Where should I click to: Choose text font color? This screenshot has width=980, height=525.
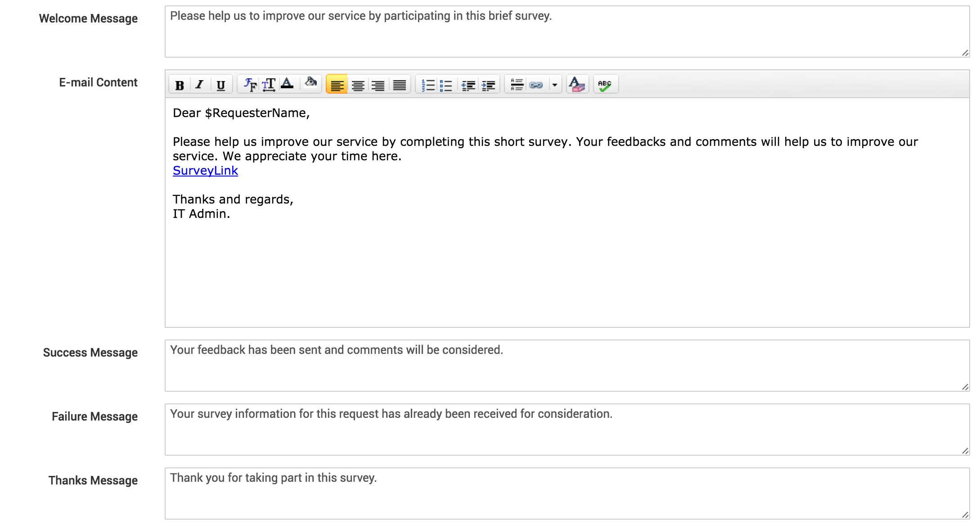click(x=287, y=84)
